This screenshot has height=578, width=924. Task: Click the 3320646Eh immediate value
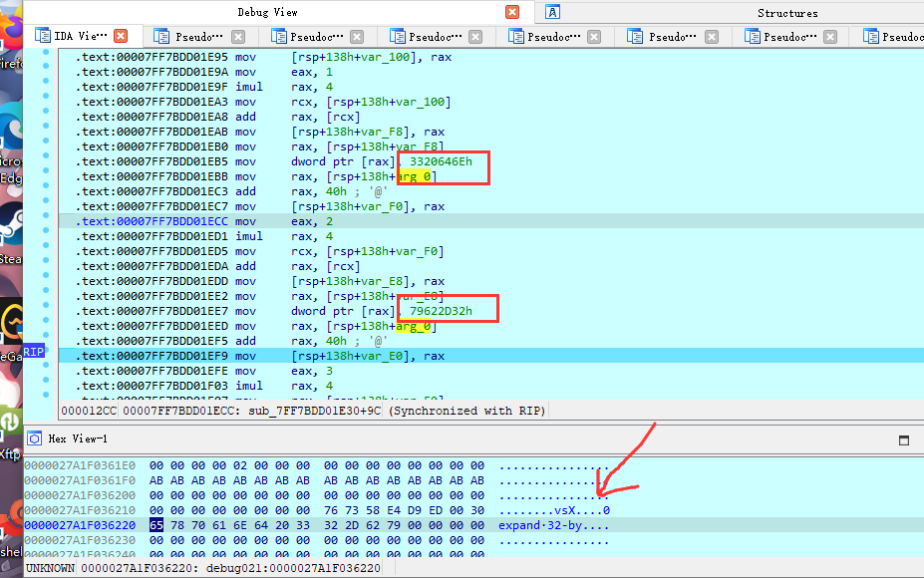[x=441, y=161]
